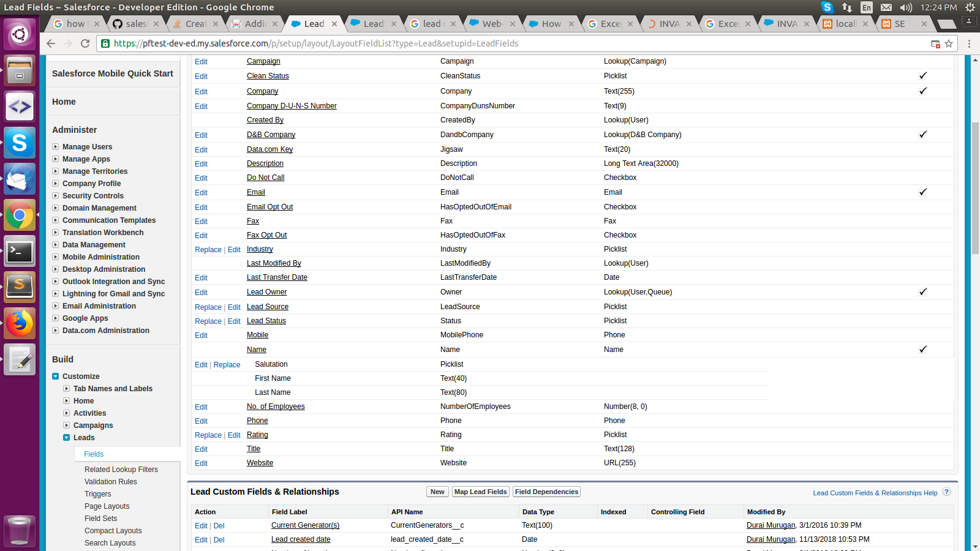Screen dimensions: 980x551
Task: Launch Skype from the Ubuntu dock
Action: (20, 143)
